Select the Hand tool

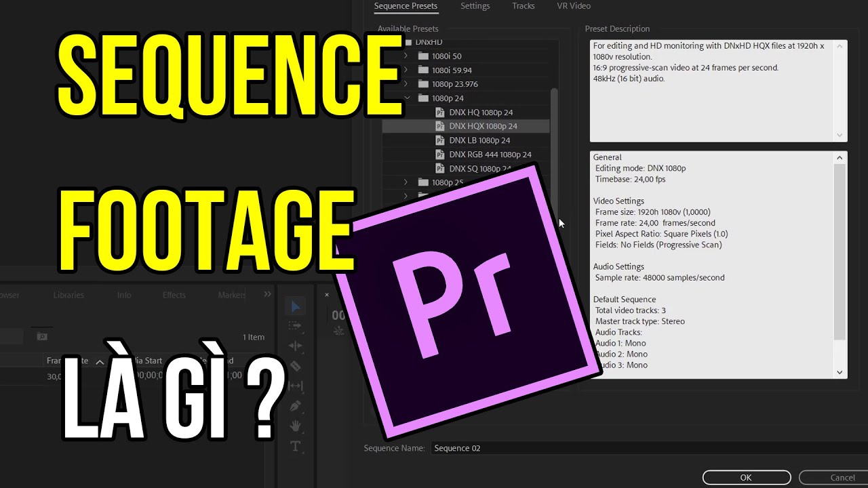tap(295, 426)
